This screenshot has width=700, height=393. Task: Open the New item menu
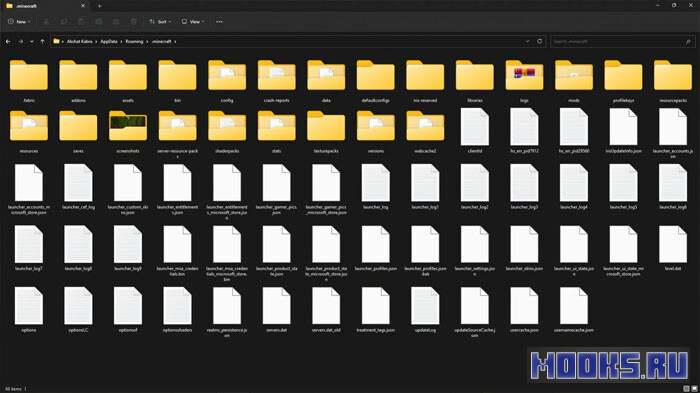19,21
